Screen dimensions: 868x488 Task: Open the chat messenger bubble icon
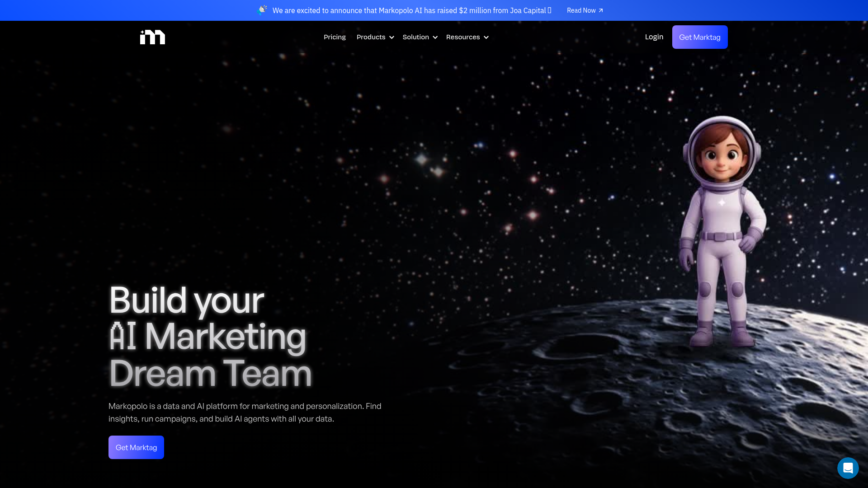click(848, 468)
